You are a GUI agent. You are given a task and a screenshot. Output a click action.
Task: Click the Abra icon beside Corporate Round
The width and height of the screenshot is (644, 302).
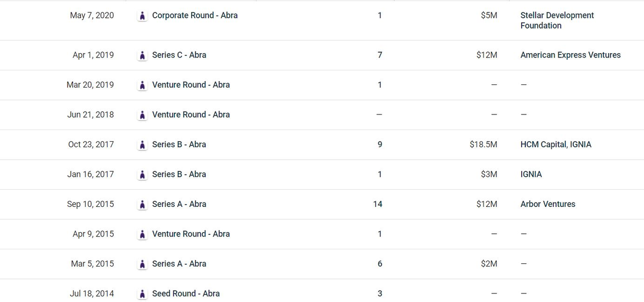[142, 16]
